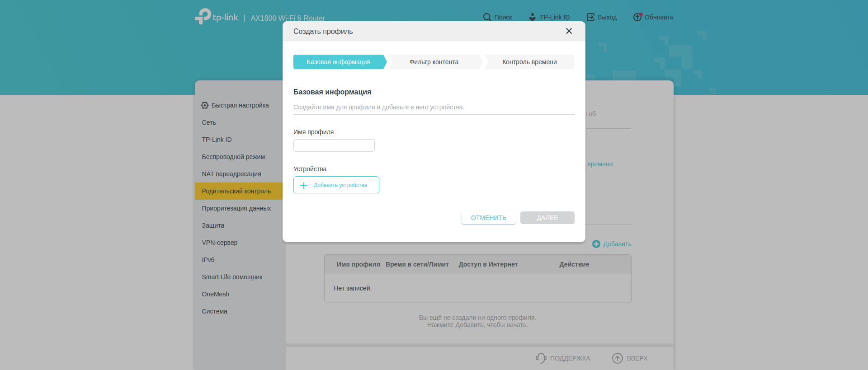Click the ВВЕРХ up arrow icon
Screen dimensions: 868x370
click(x=617, y=358)
